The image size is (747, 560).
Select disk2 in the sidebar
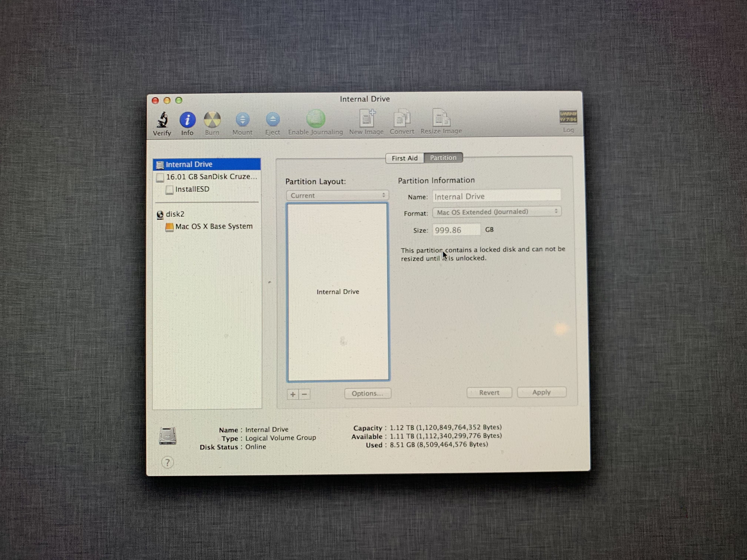(x=207, y=214)
